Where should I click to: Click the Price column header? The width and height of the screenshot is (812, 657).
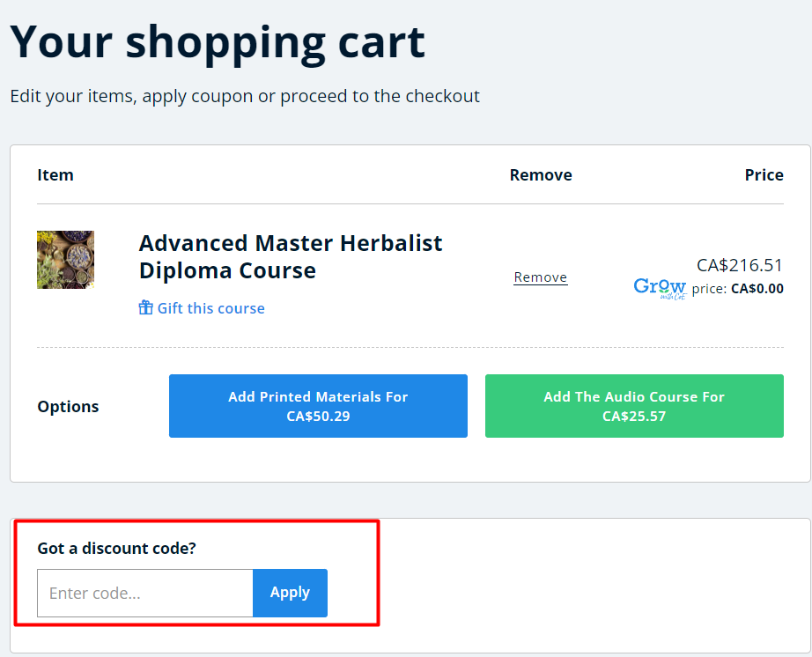click(x=764, y=175)
